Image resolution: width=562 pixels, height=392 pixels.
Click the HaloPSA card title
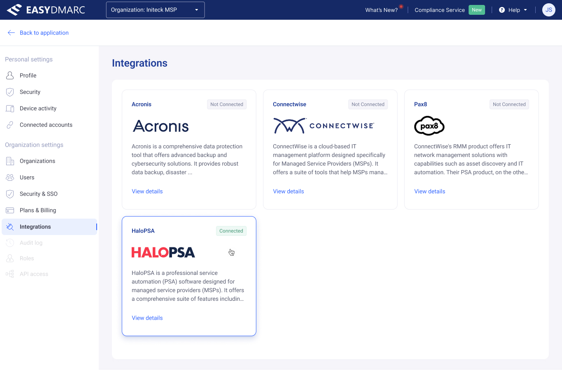143,231
